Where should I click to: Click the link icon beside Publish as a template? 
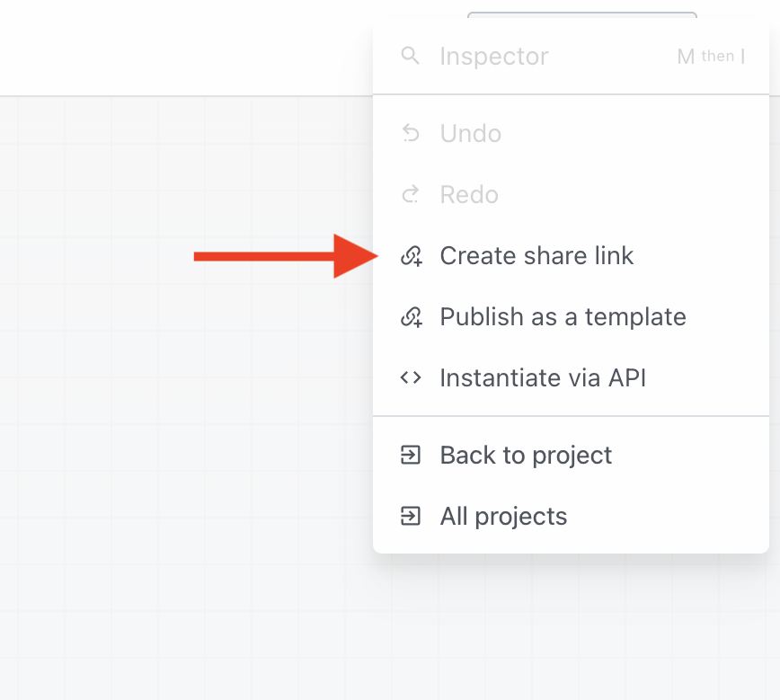[411, 316]
